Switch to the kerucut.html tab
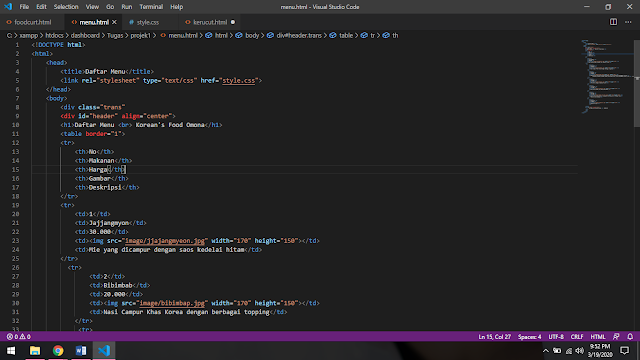The image size is (640, 360). point(210,22)
